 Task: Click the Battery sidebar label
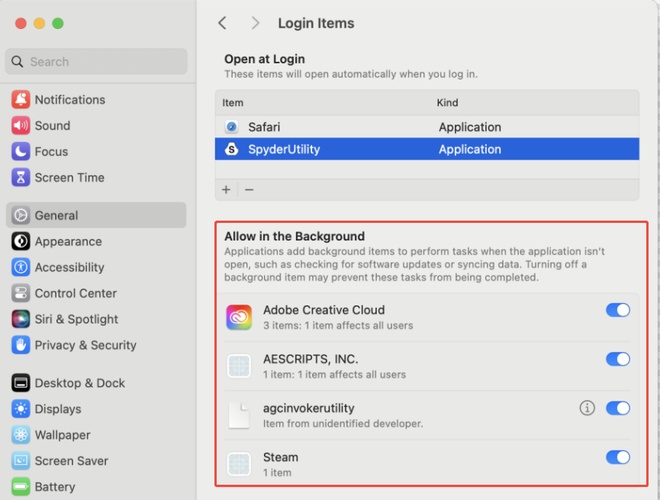[55, 487]
